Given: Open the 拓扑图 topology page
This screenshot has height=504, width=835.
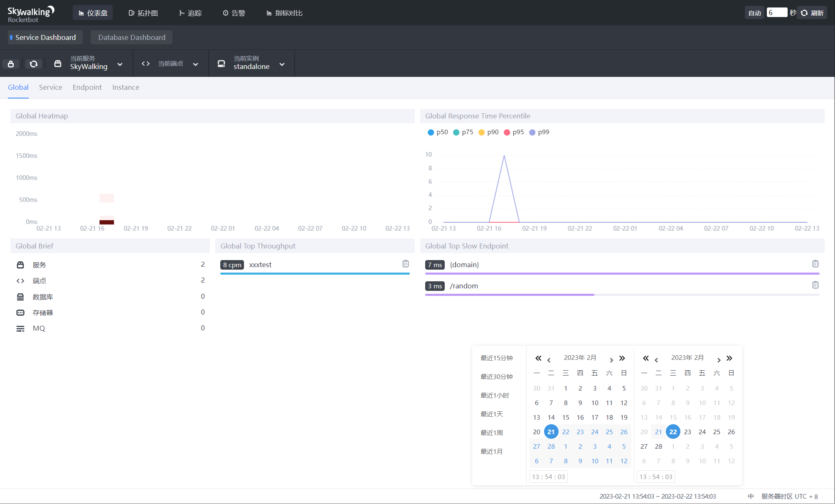Looking at the screenshot, I should (143, 13).
